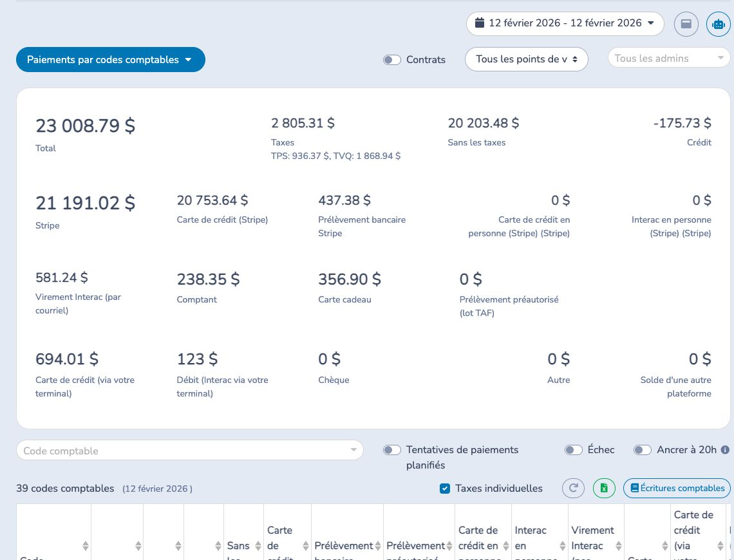This screenshot has height=560, width=734.
Task: Open the Code comptable filter dropdown
Action: coord(189,451)
